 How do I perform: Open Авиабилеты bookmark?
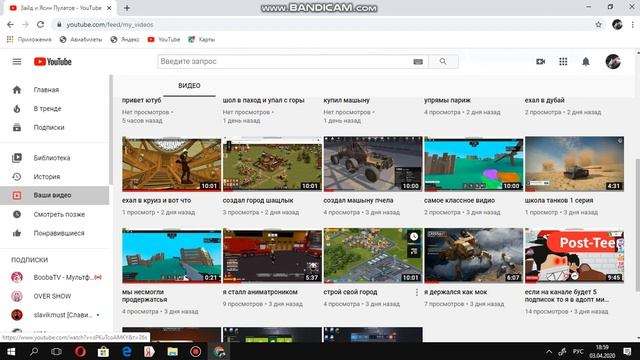tap(81, 40)
